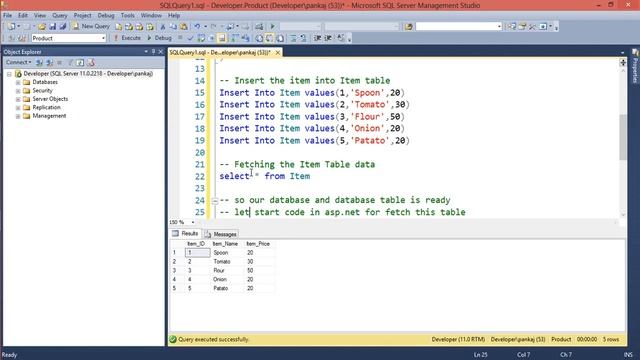The width and height of the screenshot is (640, 360).
Task: Click the Decrease Indent icon
Action: click(317, 38)
